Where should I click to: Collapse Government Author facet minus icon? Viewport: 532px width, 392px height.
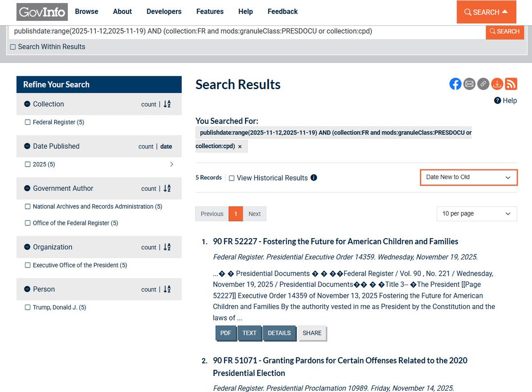pos(27,188)
